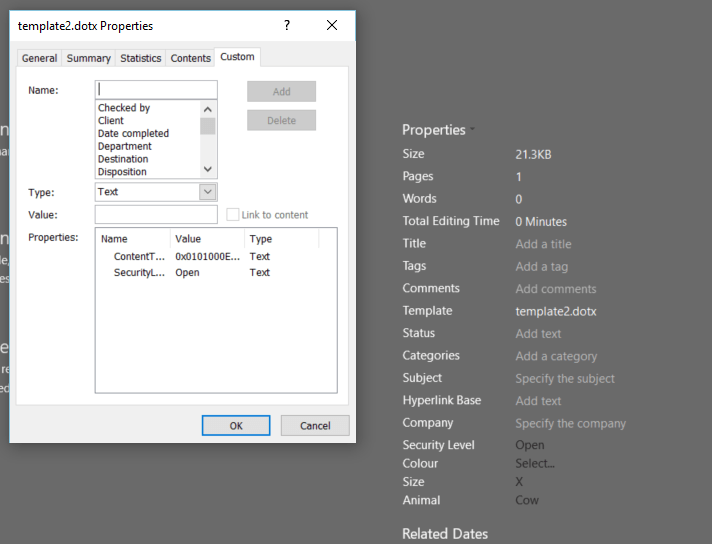Click the Related Dates heading
This screenshot has height=544, width=712.
coord(445,534)
